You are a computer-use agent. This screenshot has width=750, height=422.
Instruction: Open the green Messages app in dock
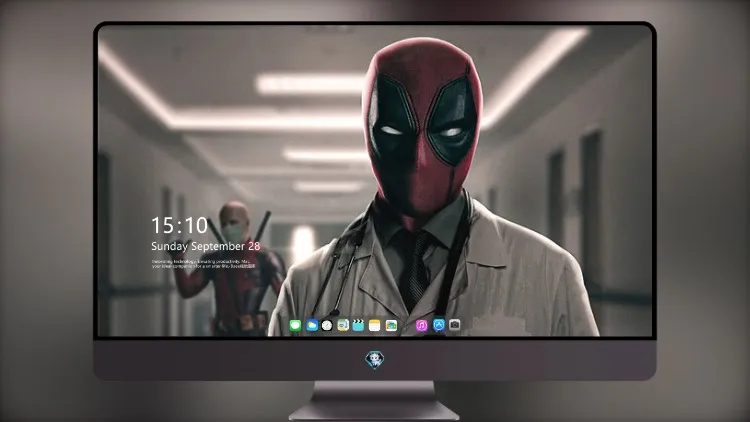[296, 326]
